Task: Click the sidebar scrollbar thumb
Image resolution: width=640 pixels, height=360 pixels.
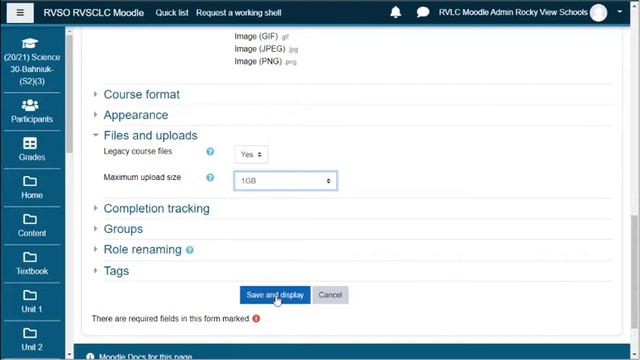Action: 69,94
